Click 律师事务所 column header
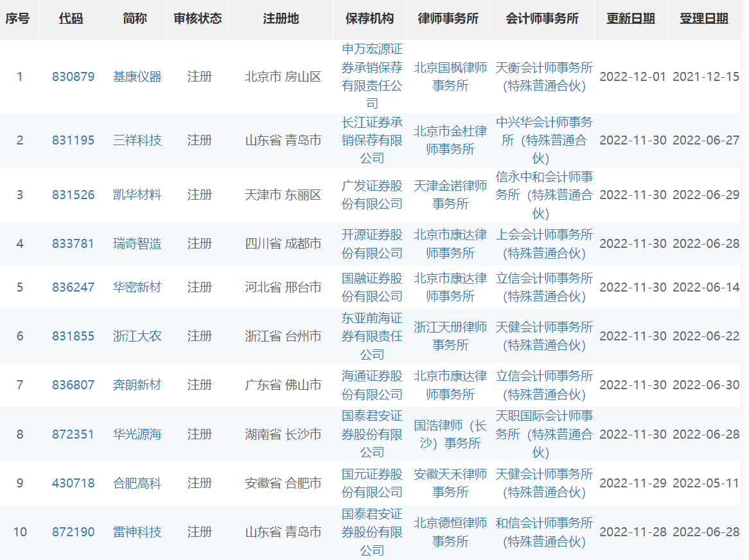Screen dimensions: 749x560 pos(448,19)
